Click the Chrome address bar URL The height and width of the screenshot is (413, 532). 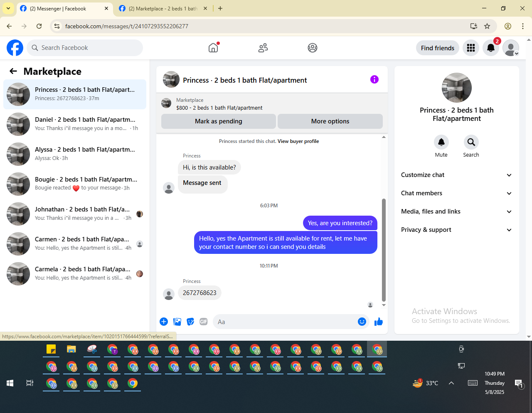[x=127, y=26]
